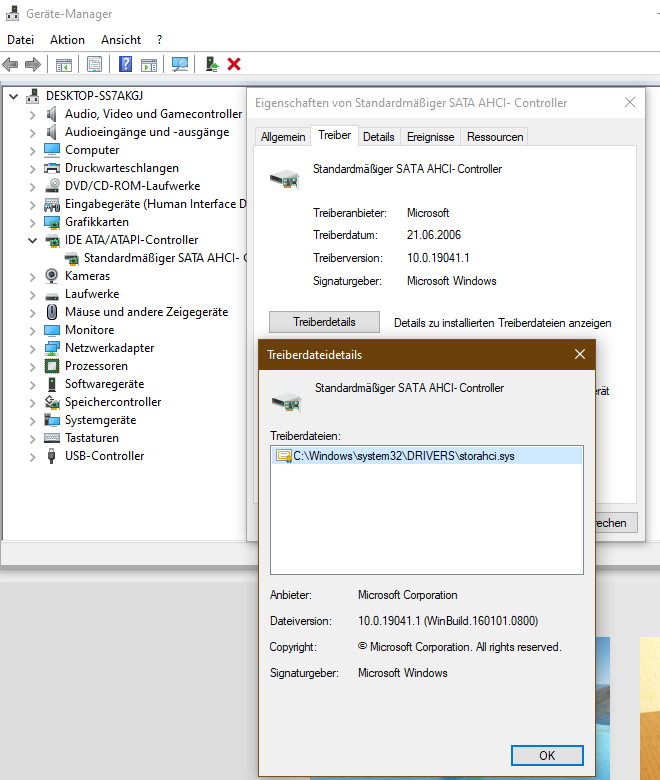Click the Prozessoren chip icon
Image resolution: width=660 pixels, height=780 pixels.
(x=52, y=366)
